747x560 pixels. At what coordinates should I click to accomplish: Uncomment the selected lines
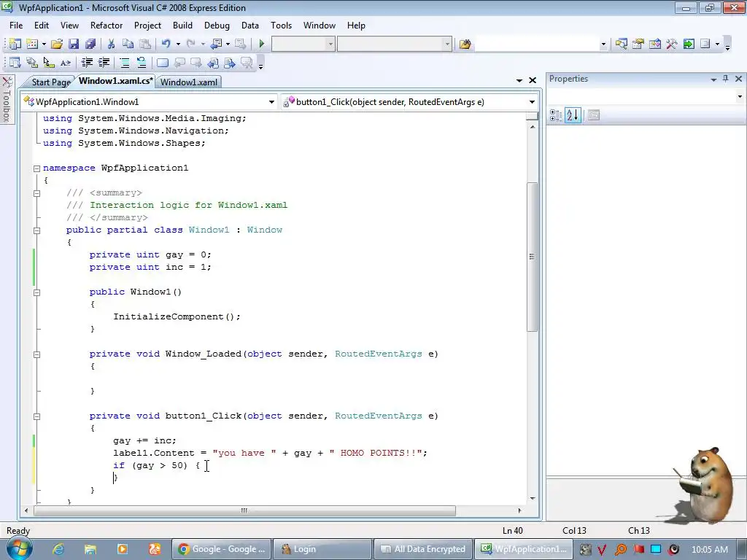[142, 63]
